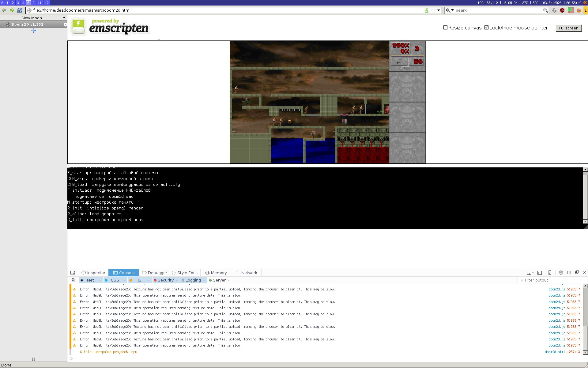
Task: Open the Net filter dropdown arrow
Action: pos(100,280)
